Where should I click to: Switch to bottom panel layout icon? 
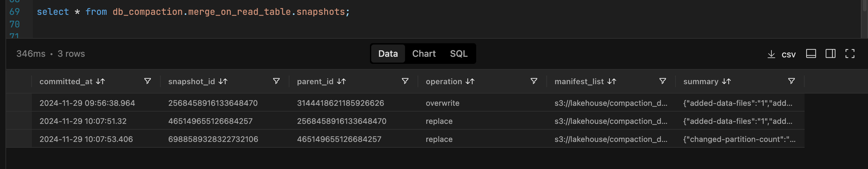point(811,54)
